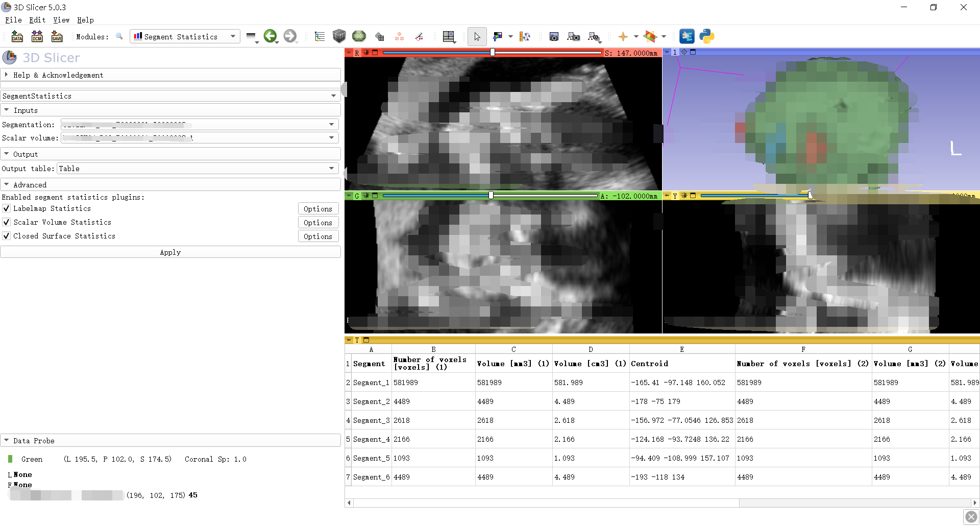Open the Models module green icon

[359, 36]
